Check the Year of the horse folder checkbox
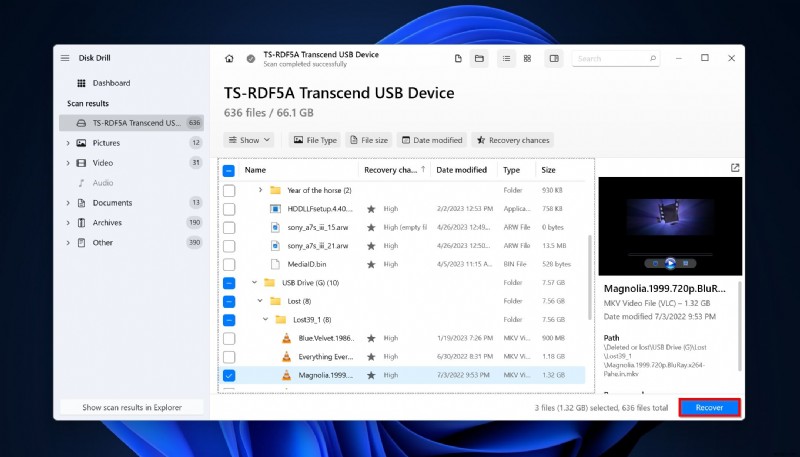Image resolution: width=800 pixels, height=457 pixels. 229,190
